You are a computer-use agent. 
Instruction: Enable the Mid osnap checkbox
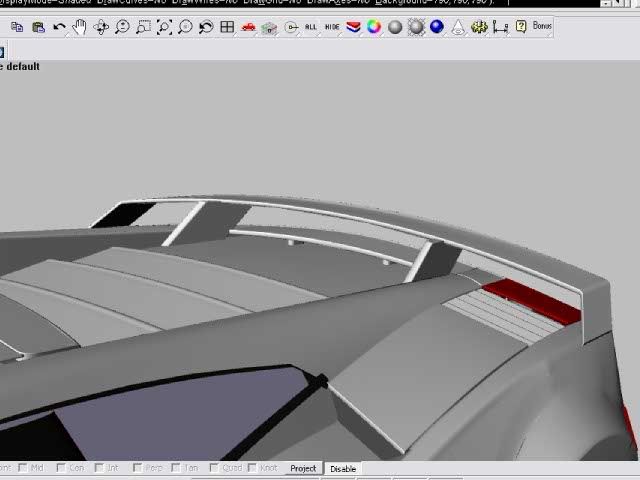[x=24, y=468]
